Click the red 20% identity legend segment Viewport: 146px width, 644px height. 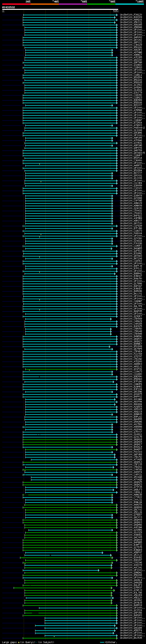pos(16,4)
